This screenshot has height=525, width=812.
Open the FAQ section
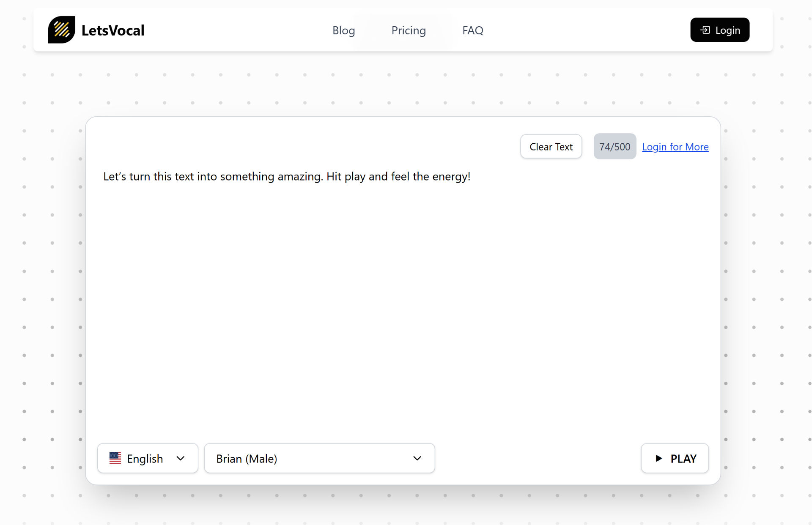[472, 30]
